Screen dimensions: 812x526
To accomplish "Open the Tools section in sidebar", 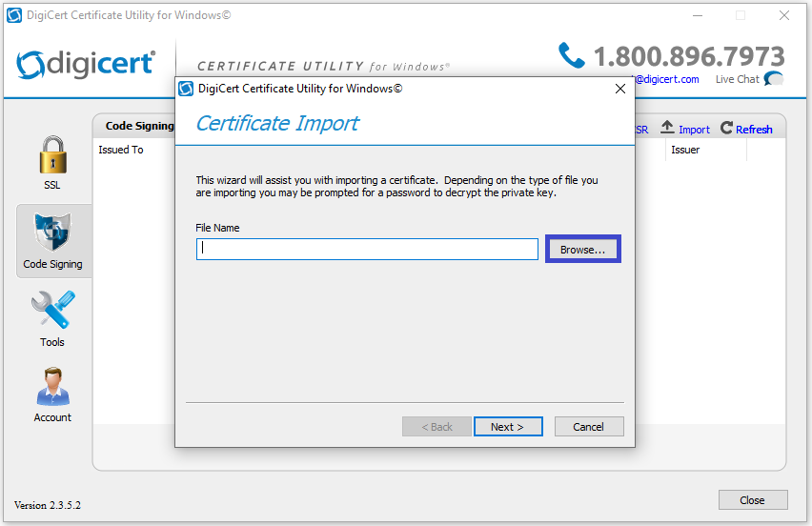I will pyautogui.click(x=52, y=319).
